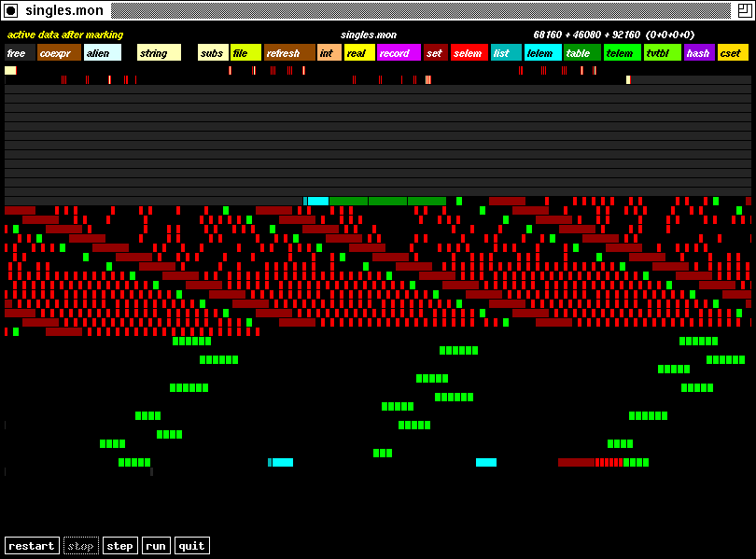Click the resize icon in the title bar's right corner
Screen dimensions: 756x559
point(744,10)
